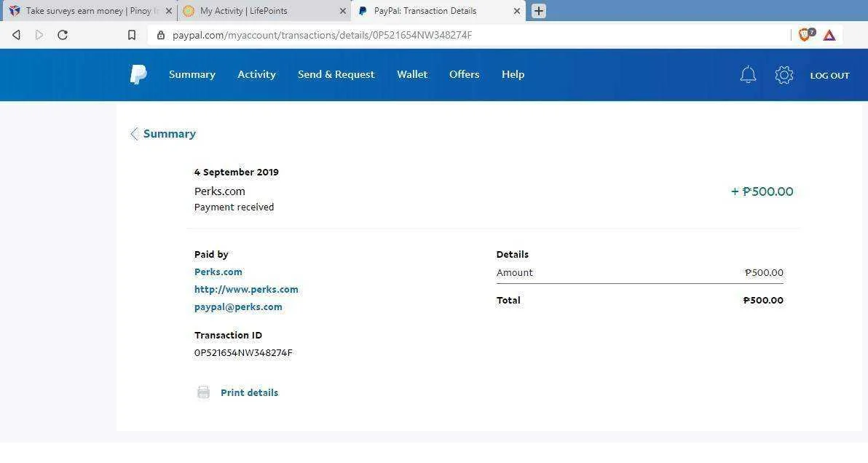Close the Take surveys earn money tab

point(169,10)
